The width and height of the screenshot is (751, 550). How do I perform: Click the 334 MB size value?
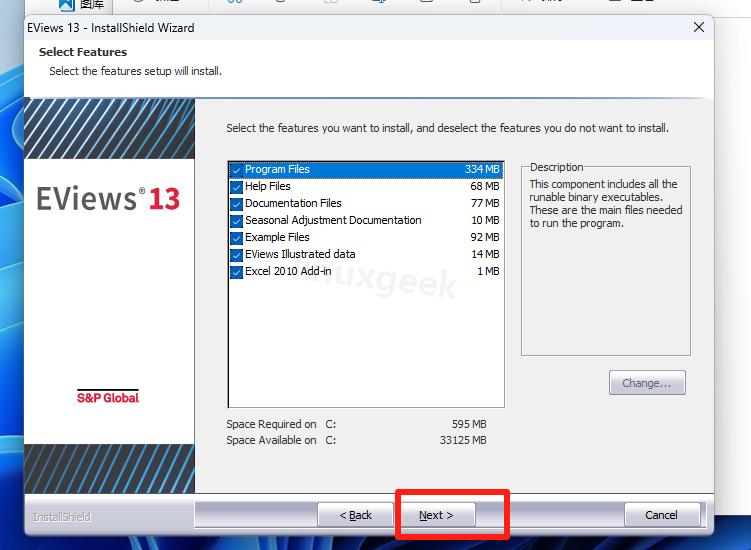point(482,170)
